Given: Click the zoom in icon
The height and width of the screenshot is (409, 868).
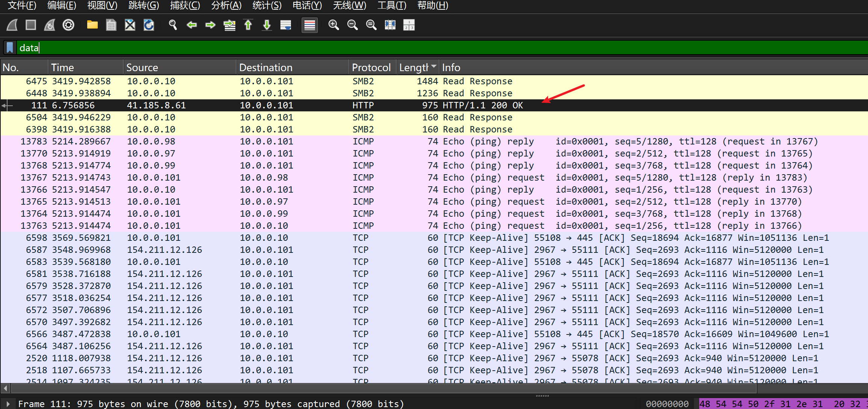Looking at the screenshot, I should pyautogui.click(x=333, y=25).
